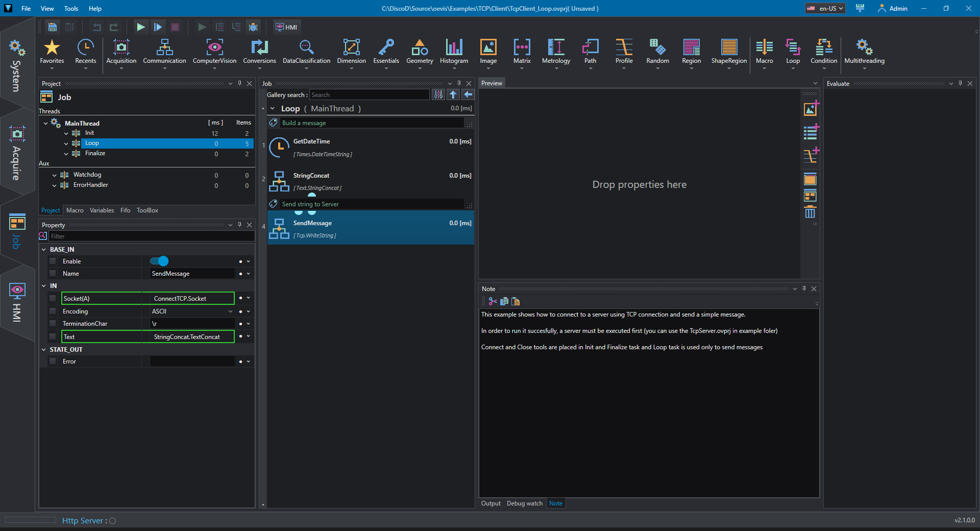Run the project with the play button
The width and height of the screenshot is (980, 531).
(141, 27)
